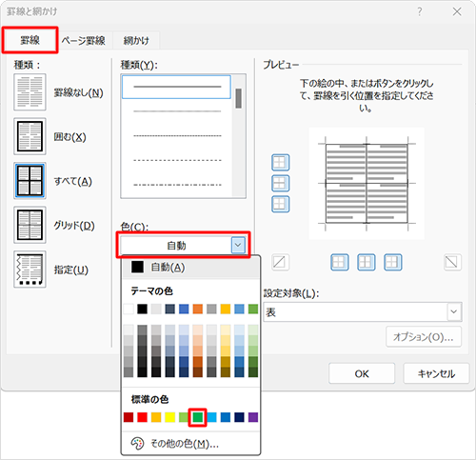The image size is (476, 460).
Task: Choose the 指定 (custom) border setting icon
Action: coord(30,270)
